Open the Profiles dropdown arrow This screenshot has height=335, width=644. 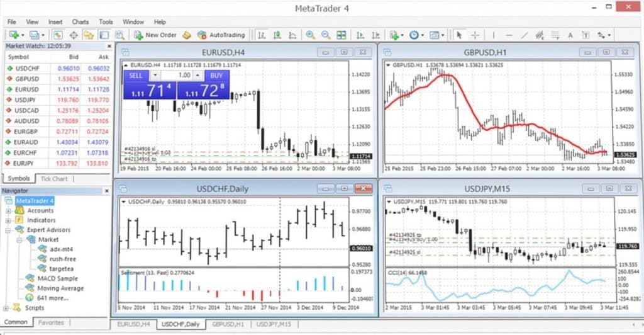43,35
